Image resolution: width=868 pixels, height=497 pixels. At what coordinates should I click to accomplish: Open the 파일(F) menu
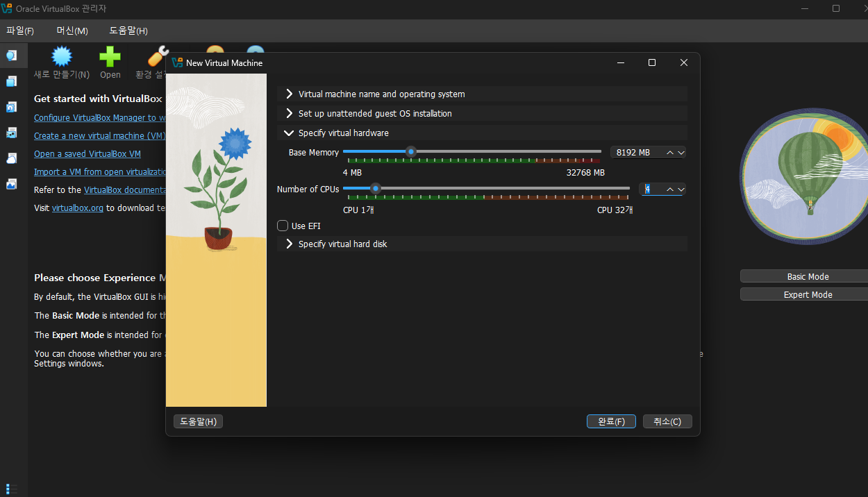[x=20, y=31]
